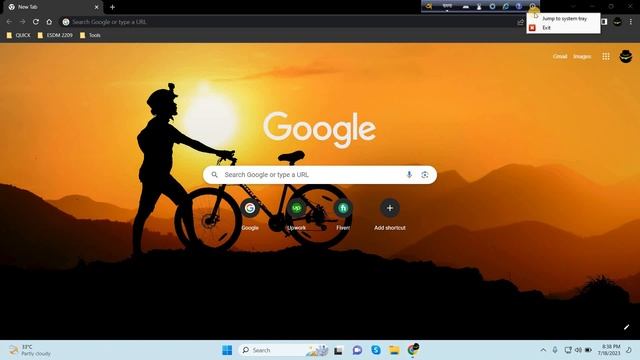Click the Google search box

(320, 175)
